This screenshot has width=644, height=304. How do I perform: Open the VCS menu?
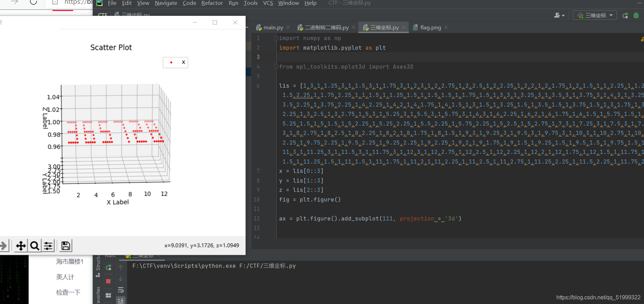[x=268, y=3]
